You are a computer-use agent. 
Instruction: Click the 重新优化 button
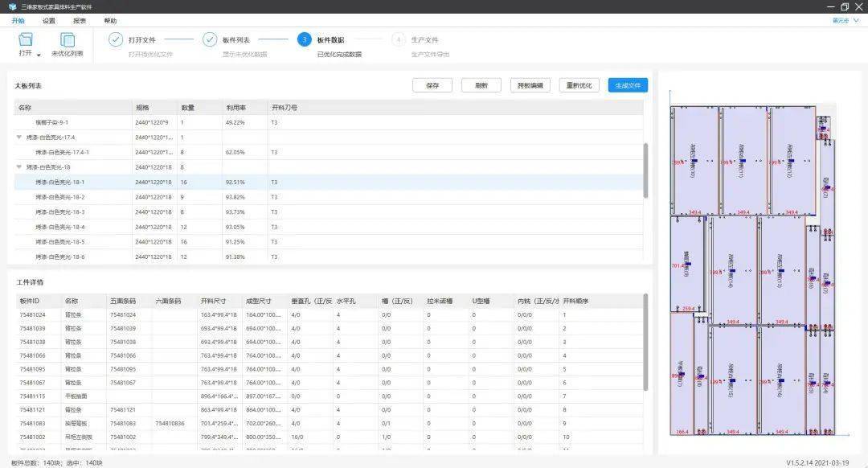[579, 85]
